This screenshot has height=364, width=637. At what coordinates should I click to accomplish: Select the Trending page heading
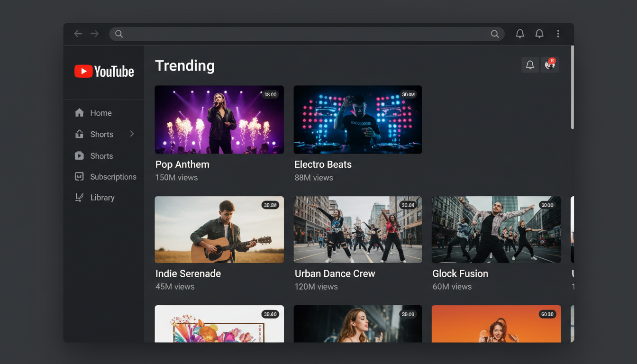point(185,66)
